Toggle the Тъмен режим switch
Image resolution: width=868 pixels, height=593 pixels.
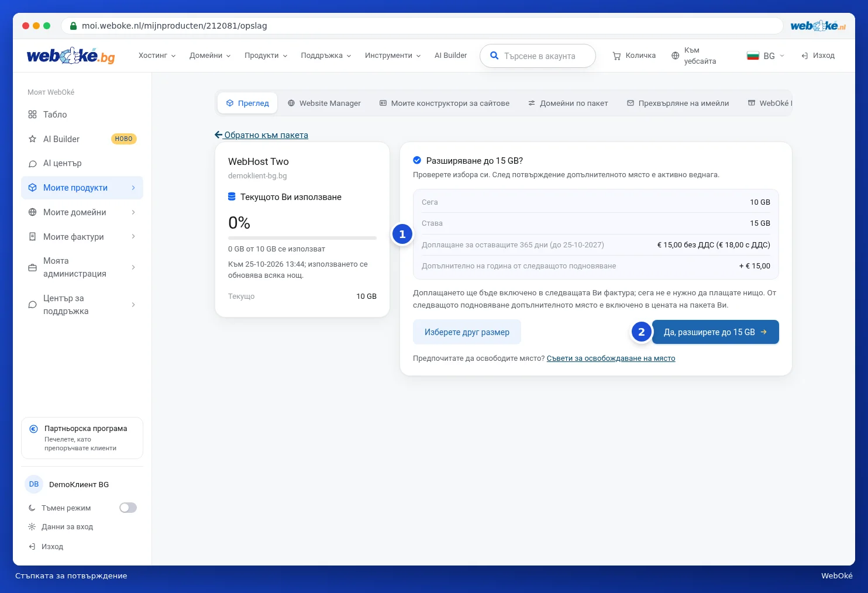[x=128, y=508]
